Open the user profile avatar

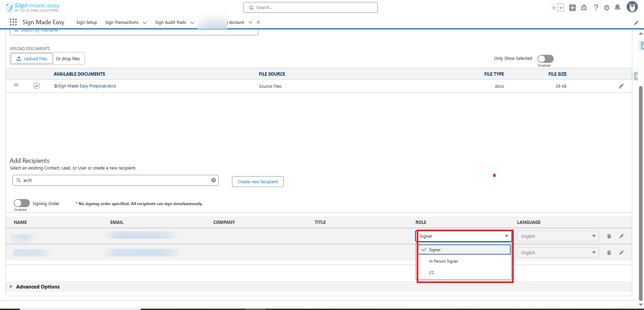point(632,7)
